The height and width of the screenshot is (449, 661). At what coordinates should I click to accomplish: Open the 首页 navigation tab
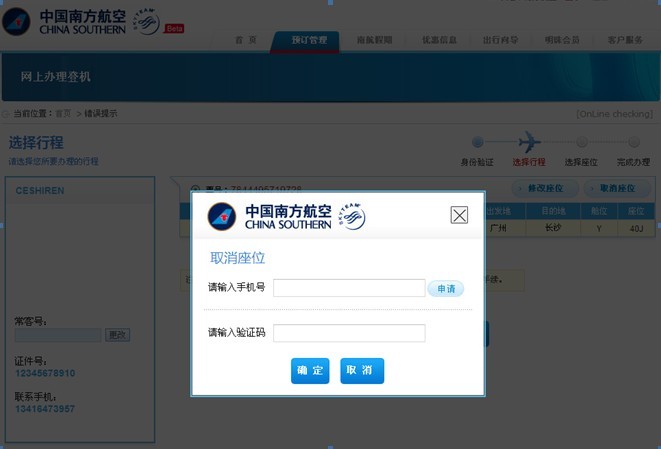[x=246, y=40]
